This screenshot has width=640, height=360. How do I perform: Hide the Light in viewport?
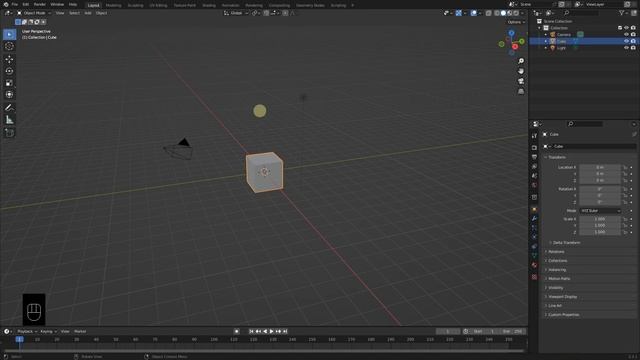click(x=626, y=48)
